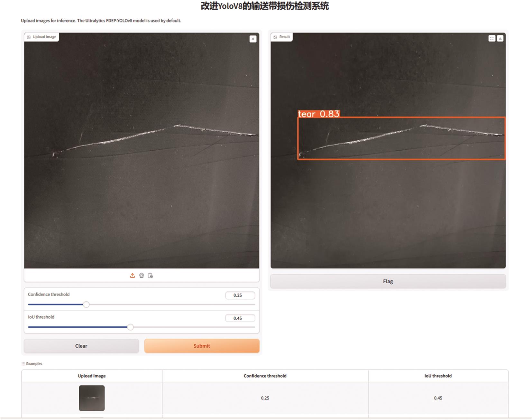Flag the detection result
The height and width of the screenshot is (420, 532).
[388, 281]
